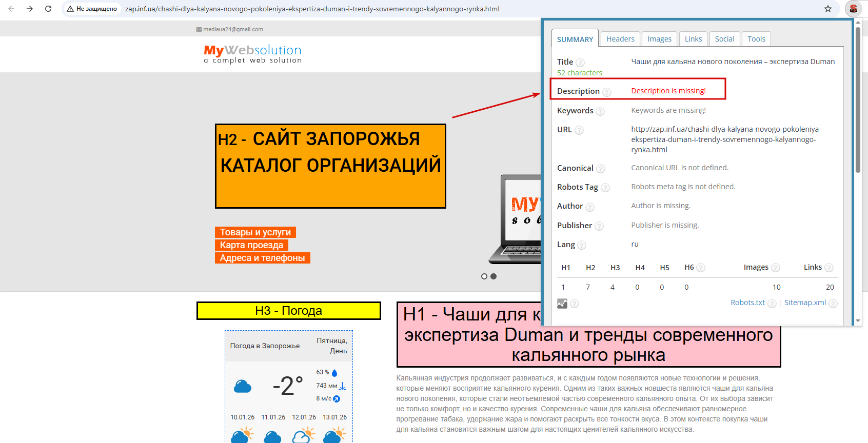Screen dimensions: 868x443
Task: Open the Links tab
Action: (x=693, y=39)
